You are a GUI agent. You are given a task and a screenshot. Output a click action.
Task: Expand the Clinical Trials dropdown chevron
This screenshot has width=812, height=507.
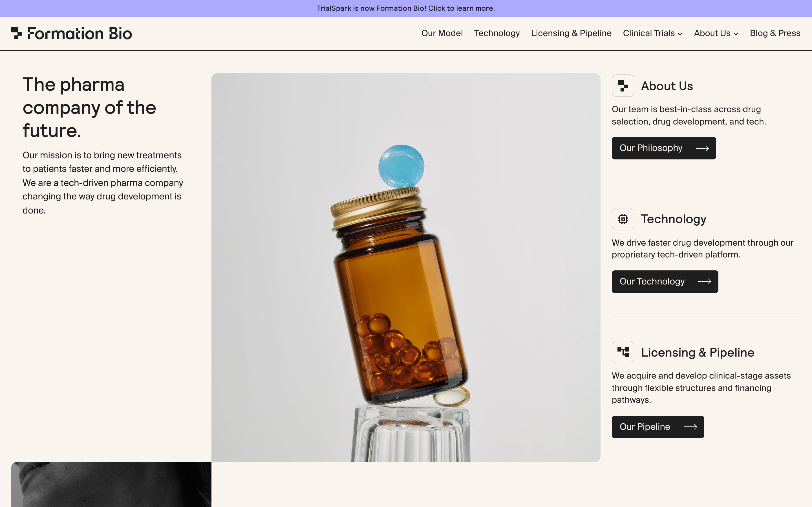(x=680, y=34)
